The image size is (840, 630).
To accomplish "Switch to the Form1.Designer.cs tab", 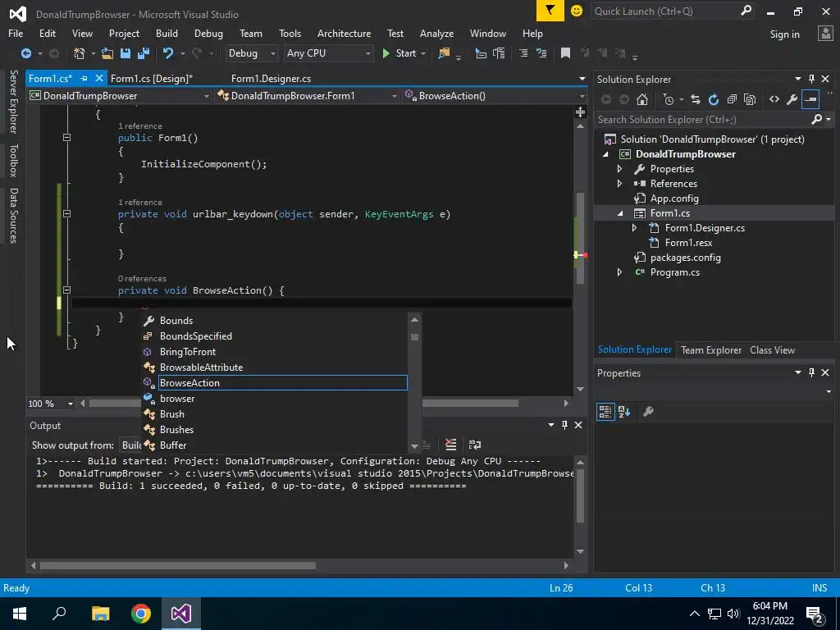I will point(271,78).
